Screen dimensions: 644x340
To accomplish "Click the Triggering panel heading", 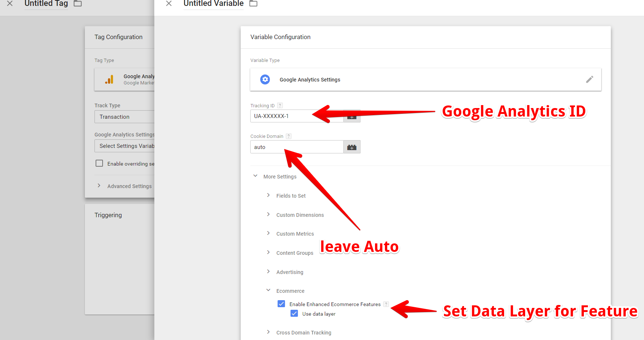I will [108, 215].
